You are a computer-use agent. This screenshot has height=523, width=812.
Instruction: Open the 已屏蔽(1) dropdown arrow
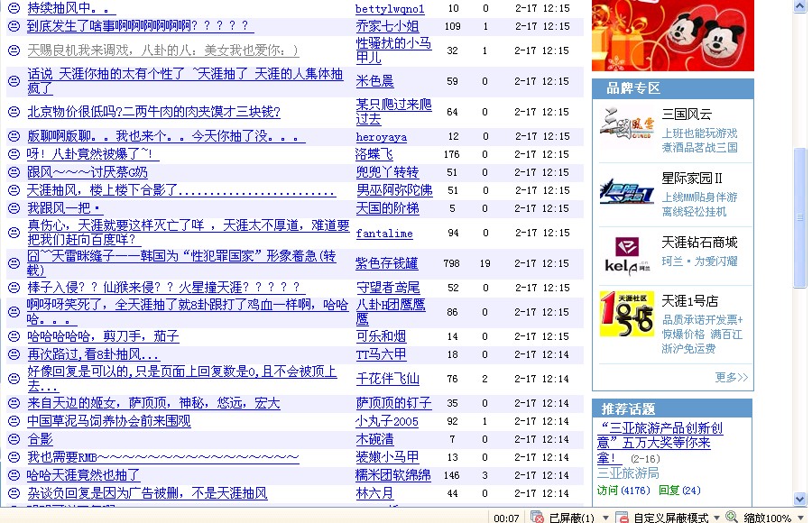point(605,518)
